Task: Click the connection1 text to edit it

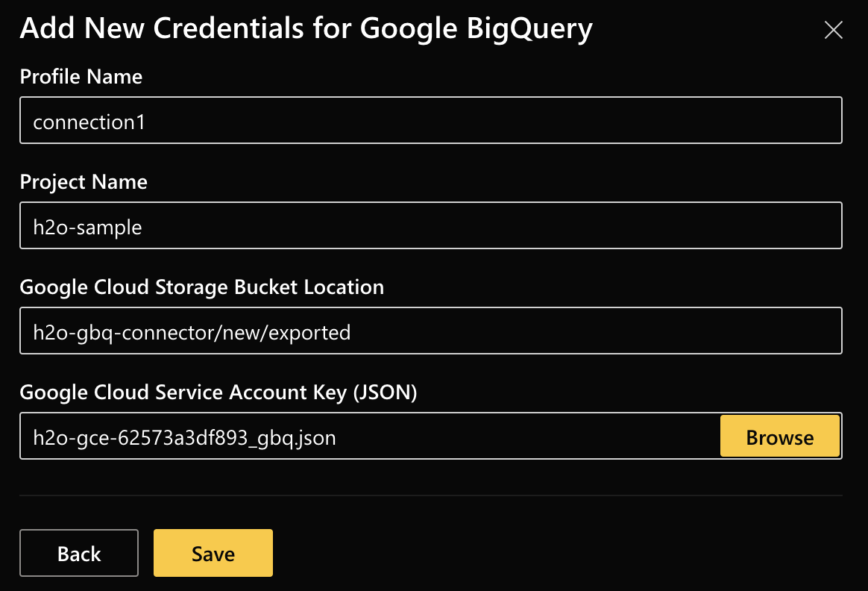Action: [89, 122]
